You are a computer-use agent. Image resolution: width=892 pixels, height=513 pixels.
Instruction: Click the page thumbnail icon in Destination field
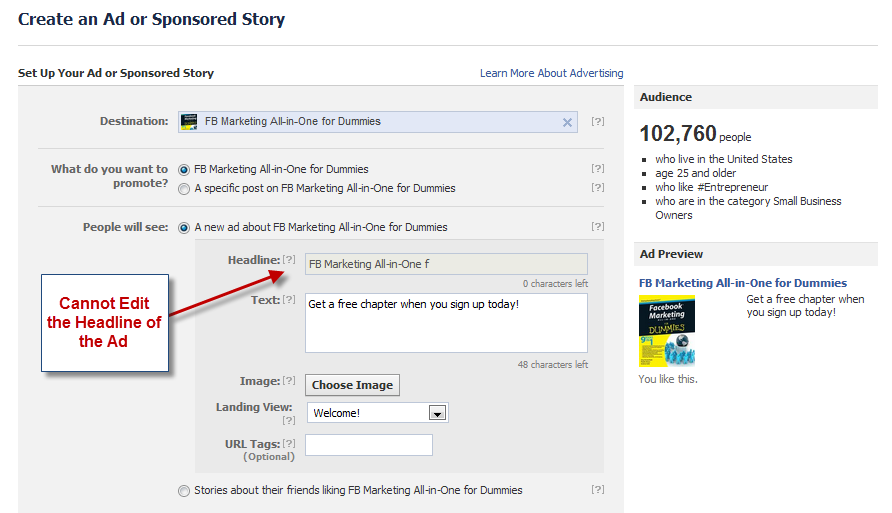[x=189, y=122]
